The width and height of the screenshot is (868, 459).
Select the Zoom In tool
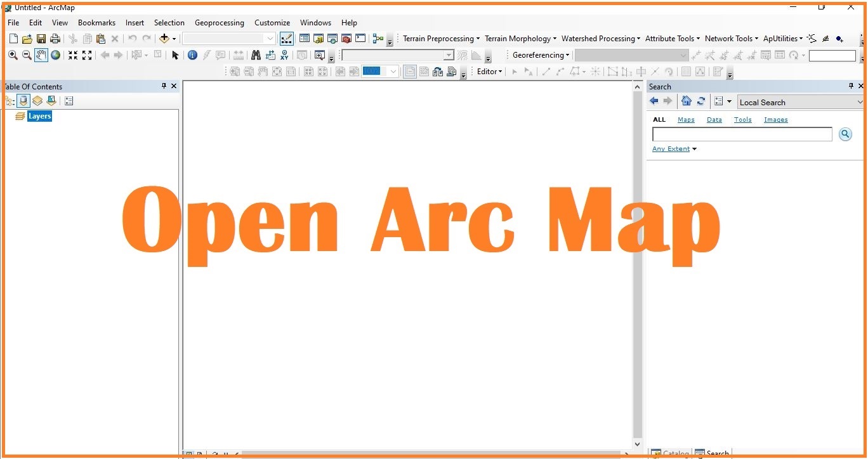click(13, 55)
